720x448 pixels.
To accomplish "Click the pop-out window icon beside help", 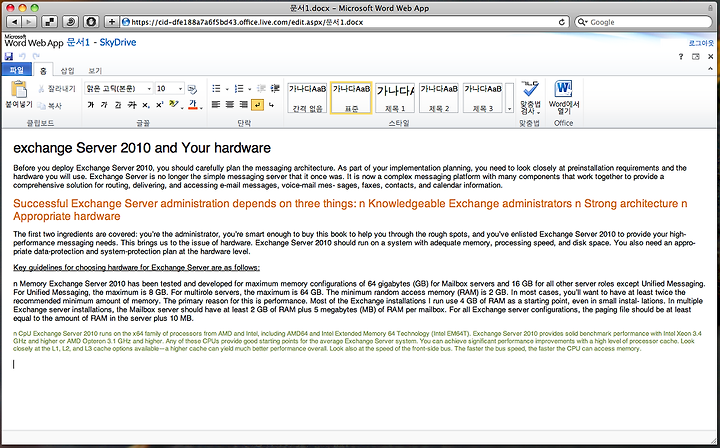I will click(x=696, y=56).
